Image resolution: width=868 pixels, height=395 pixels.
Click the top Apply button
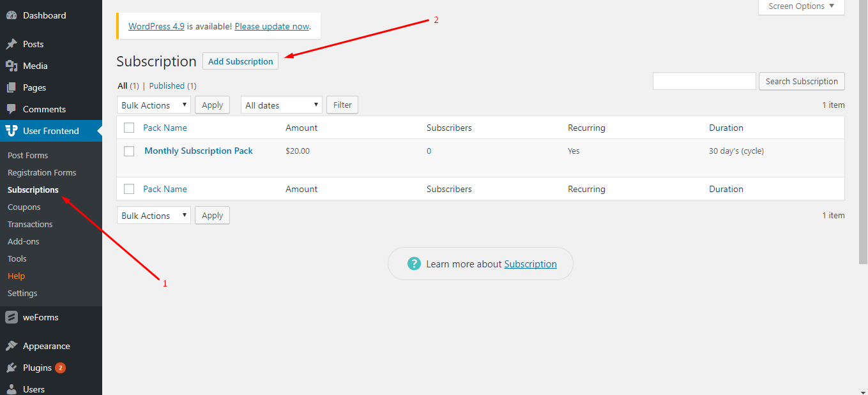(x=213, y=105)
